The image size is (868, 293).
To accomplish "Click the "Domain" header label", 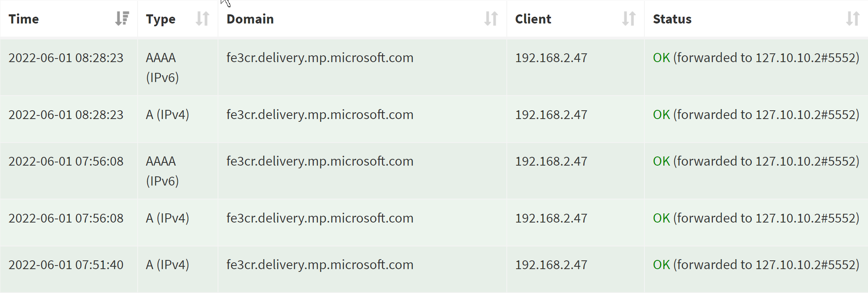I will pos(250,19).
